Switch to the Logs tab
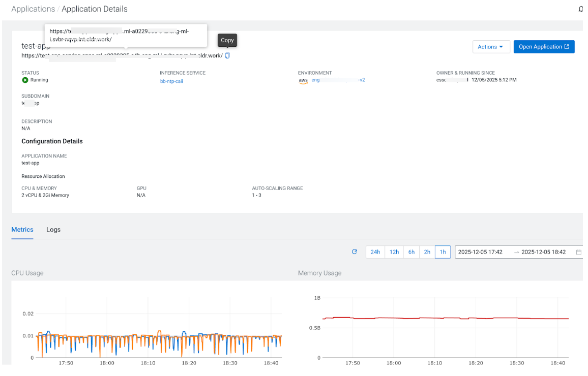The image size is (588, 376). point(53,230)
